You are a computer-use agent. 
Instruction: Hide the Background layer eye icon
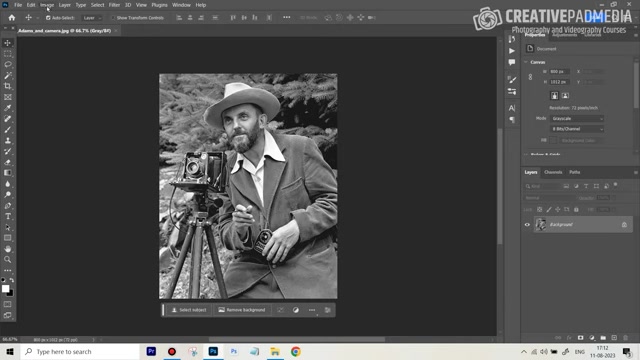pos(527,224)
